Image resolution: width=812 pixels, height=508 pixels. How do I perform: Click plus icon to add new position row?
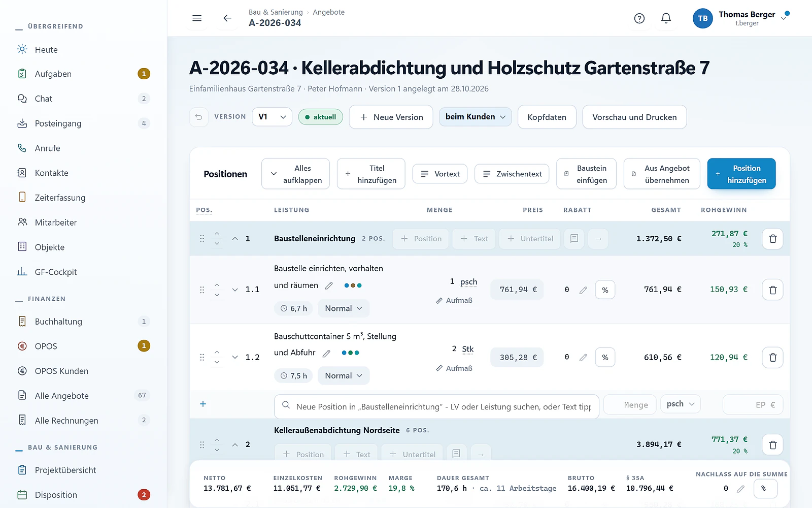coord(203,404)
